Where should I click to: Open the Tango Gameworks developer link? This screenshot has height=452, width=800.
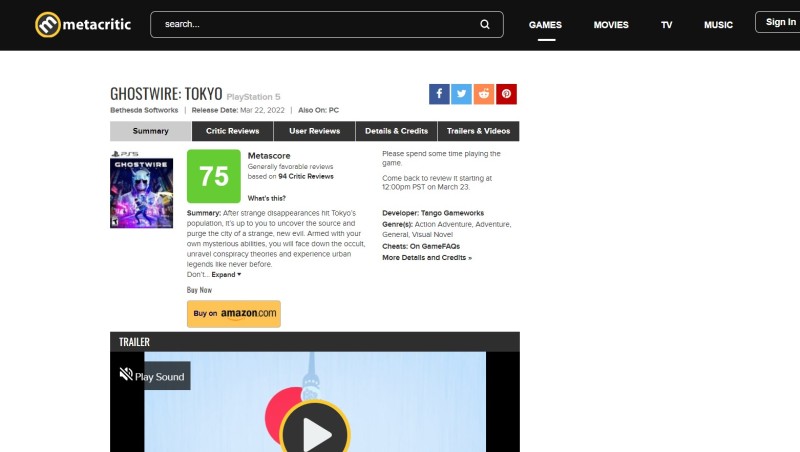pyautogui.click(x=452, y=213)
